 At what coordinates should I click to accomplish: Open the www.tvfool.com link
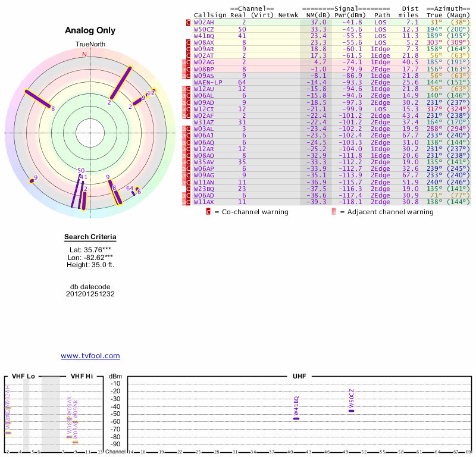(90, 356)
